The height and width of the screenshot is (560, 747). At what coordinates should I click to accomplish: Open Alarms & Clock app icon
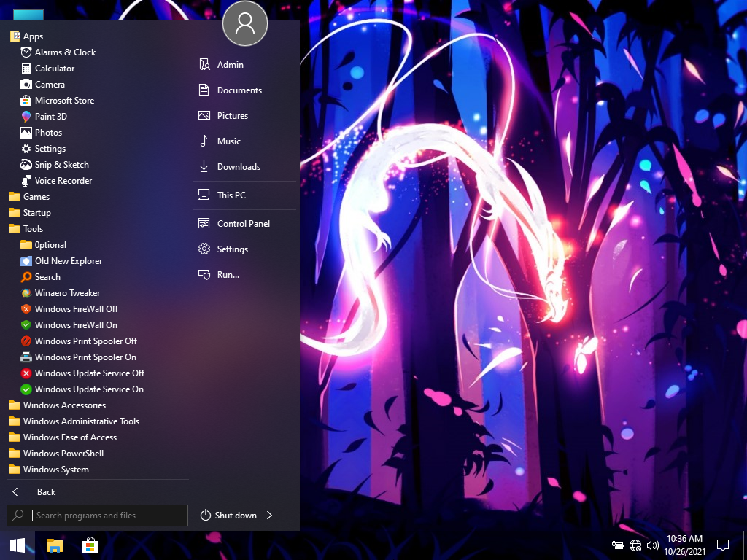tap(26, 52)
